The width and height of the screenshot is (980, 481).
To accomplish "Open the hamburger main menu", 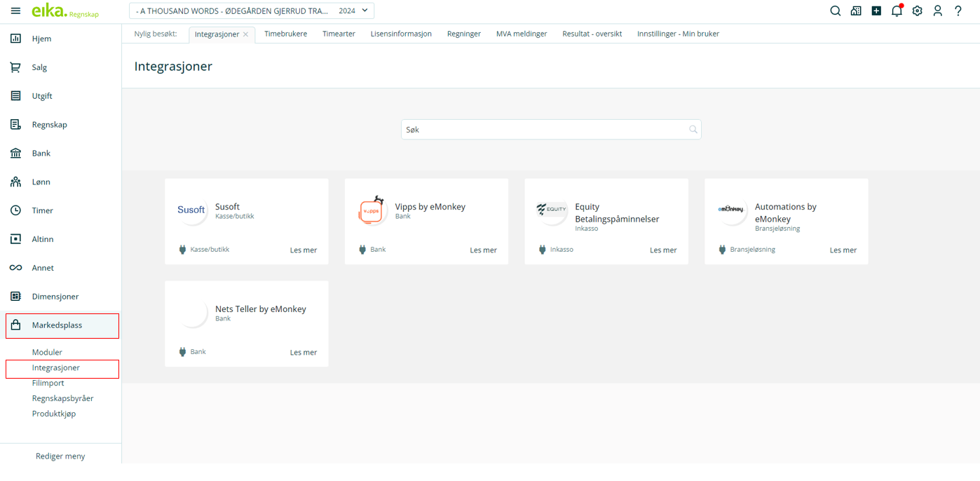I will coord(15,11).
